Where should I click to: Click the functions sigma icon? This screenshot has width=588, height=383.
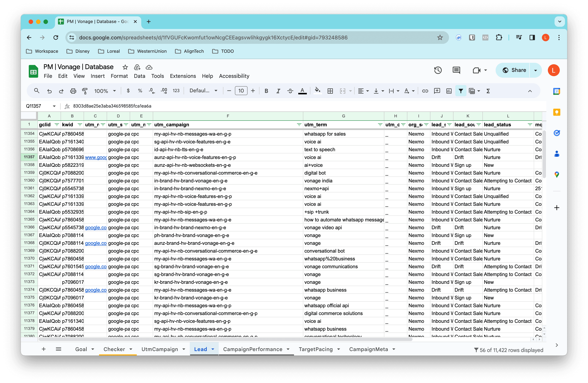(x=488, y=91)
